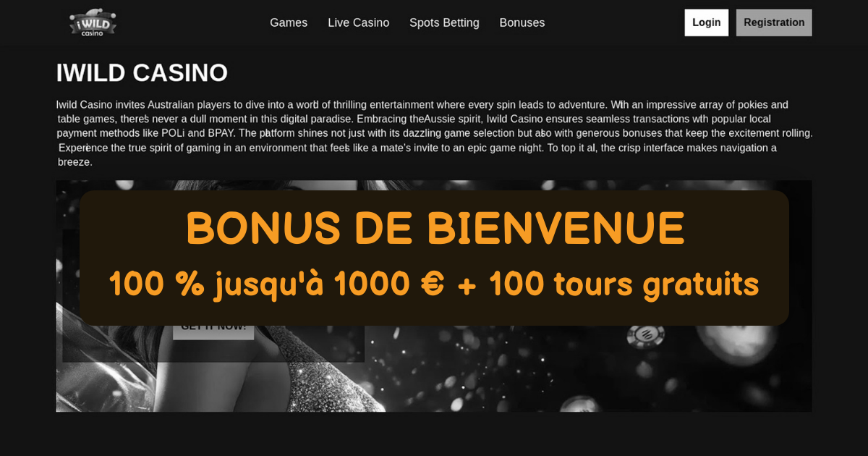Go to the Live Casino section
This screenshot has width=868, height=456.
pyautogui.click(x=358, y=22)
